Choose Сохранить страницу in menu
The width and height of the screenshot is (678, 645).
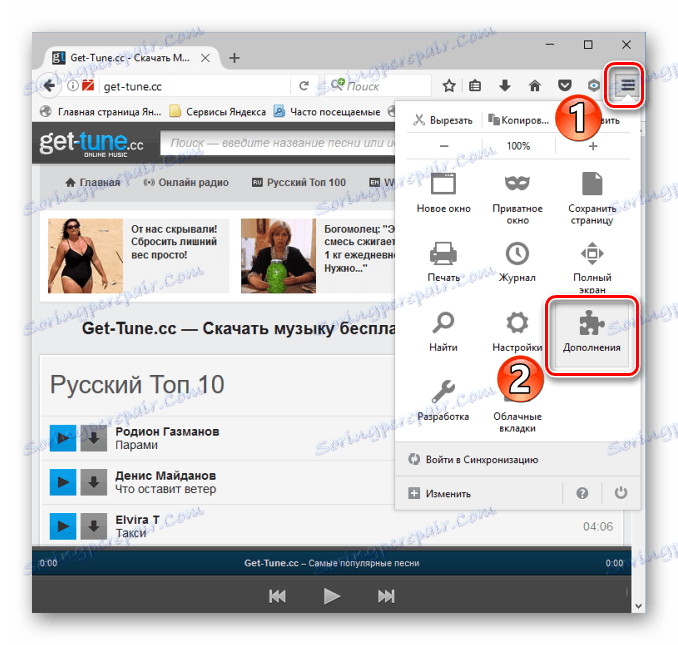(592, 199)
